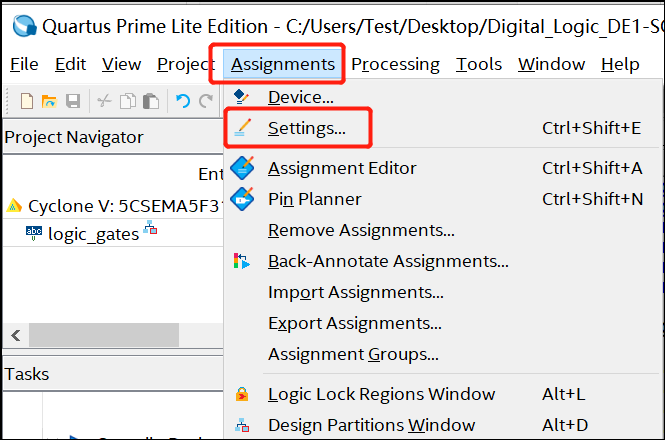Screen dimensions: 665x440
Task: Click the Logic Lock Regions icon
Action: (x=242, y=394)
